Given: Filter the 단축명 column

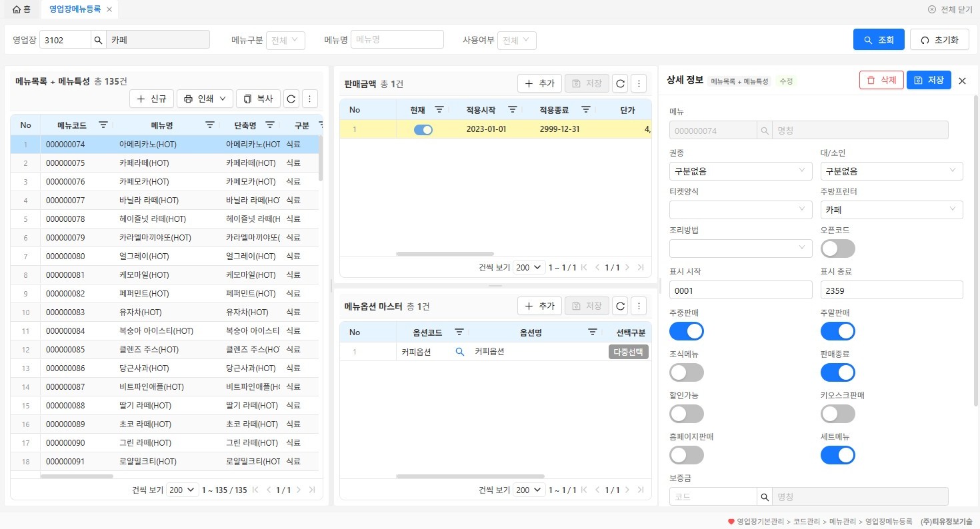Looking at the screenshot, I should (x=270, y=125).
